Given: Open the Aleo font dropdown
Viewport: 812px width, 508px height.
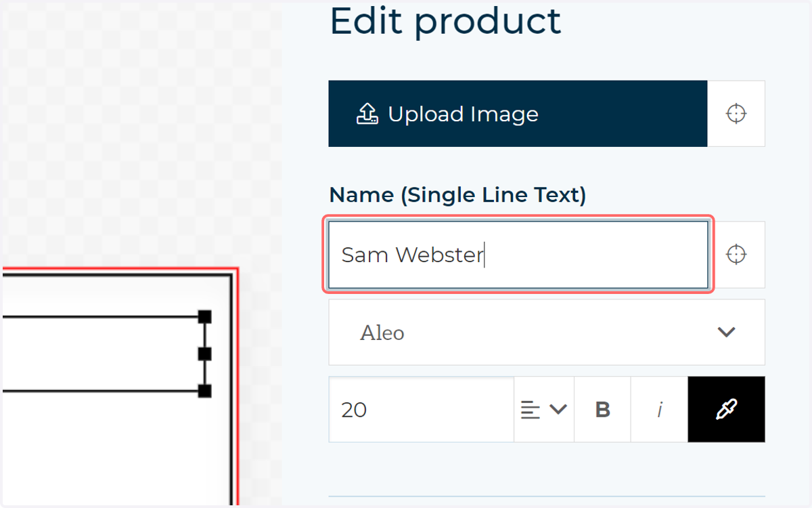Looking at the screenshot, I should tap(547, 333).
